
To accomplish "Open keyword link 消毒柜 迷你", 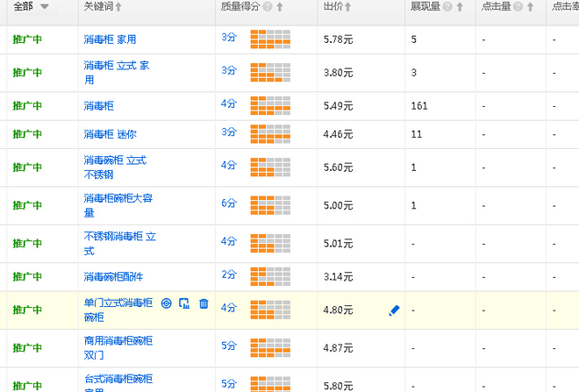I will point(110,134).
